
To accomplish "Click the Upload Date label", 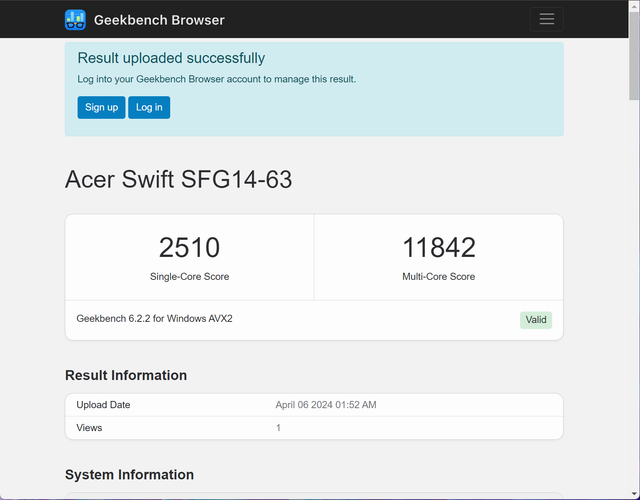I will point(103,404).
